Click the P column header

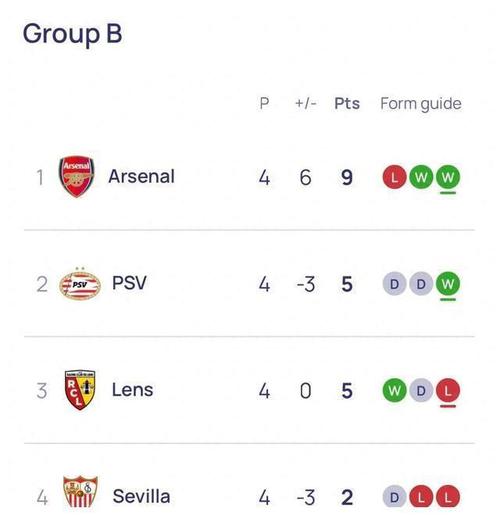tap(264, 103)
